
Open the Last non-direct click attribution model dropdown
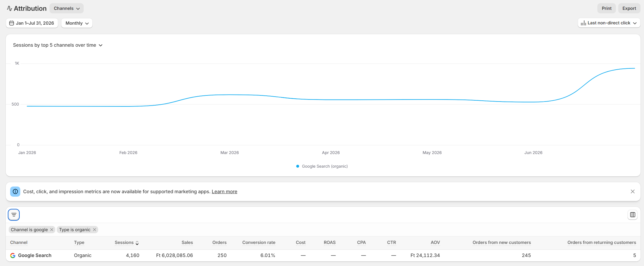point(609,23)
